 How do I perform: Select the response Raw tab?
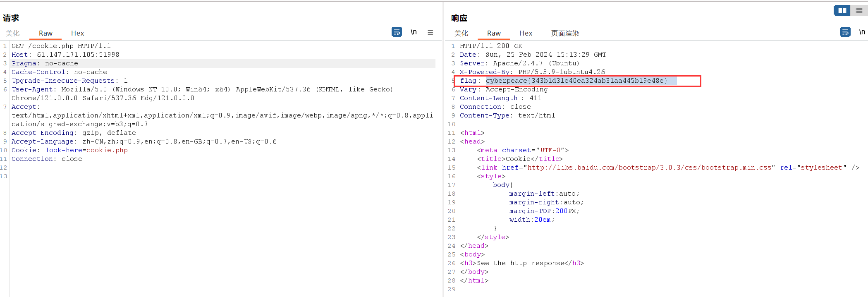[494, 33]
